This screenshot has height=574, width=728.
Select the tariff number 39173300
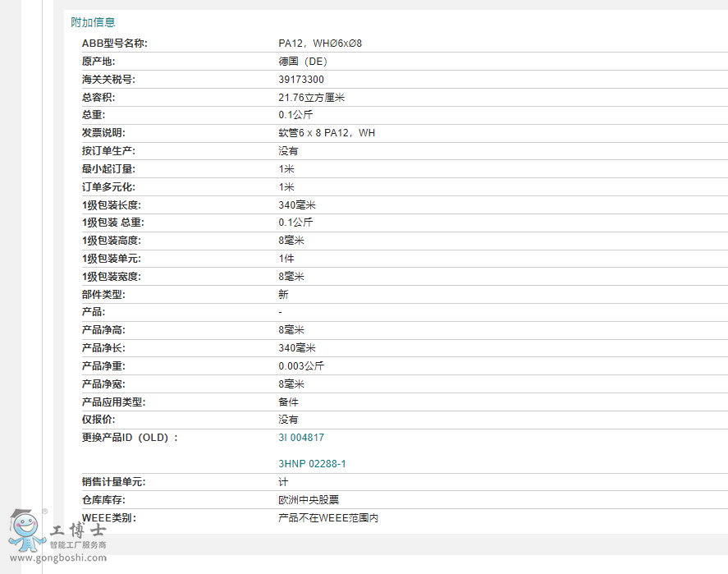(301, 80)
